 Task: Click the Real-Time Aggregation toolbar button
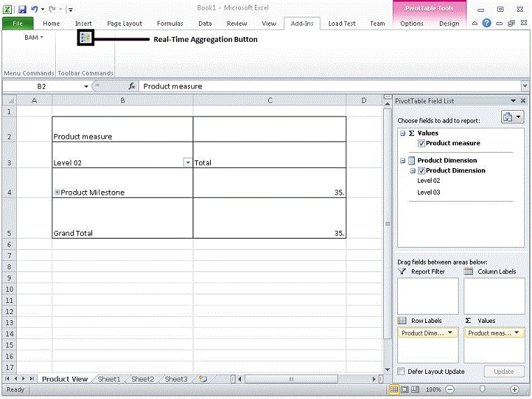[x=85, y=38]
